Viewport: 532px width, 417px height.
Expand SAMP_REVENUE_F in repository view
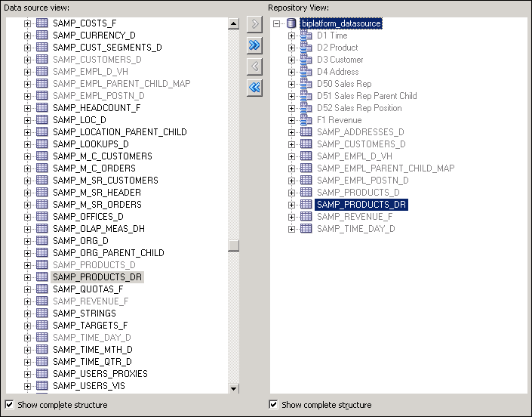click(x=291, y=217)
